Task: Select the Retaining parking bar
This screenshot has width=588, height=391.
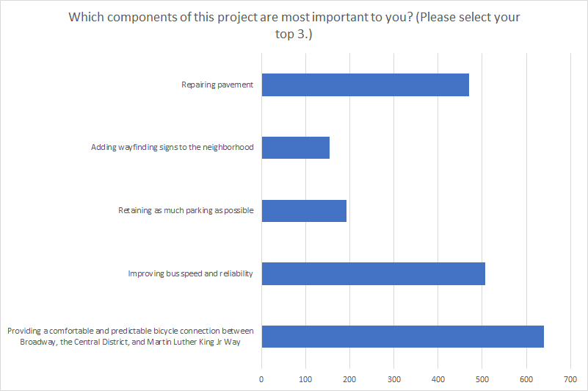Action: [x=304, y=211]
